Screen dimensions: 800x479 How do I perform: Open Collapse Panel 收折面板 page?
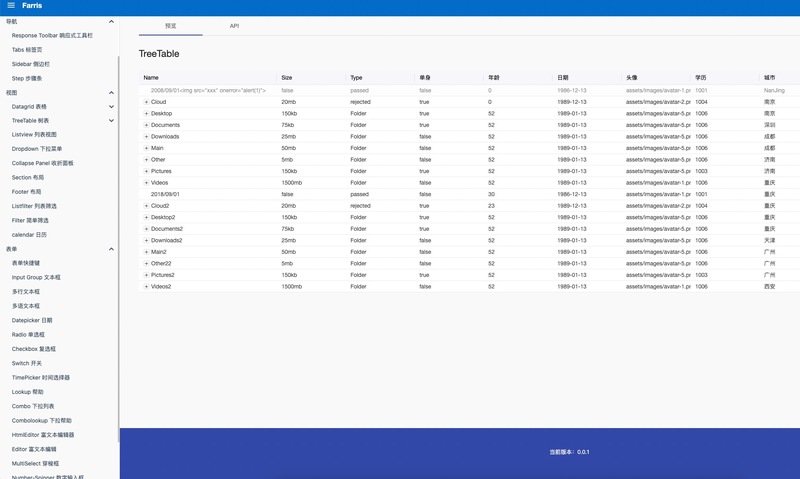42,163
